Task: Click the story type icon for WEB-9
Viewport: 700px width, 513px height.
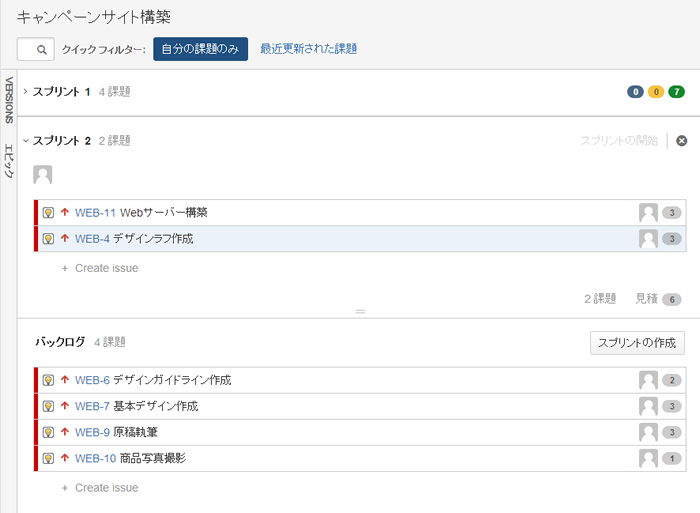Action: [47, 432]
